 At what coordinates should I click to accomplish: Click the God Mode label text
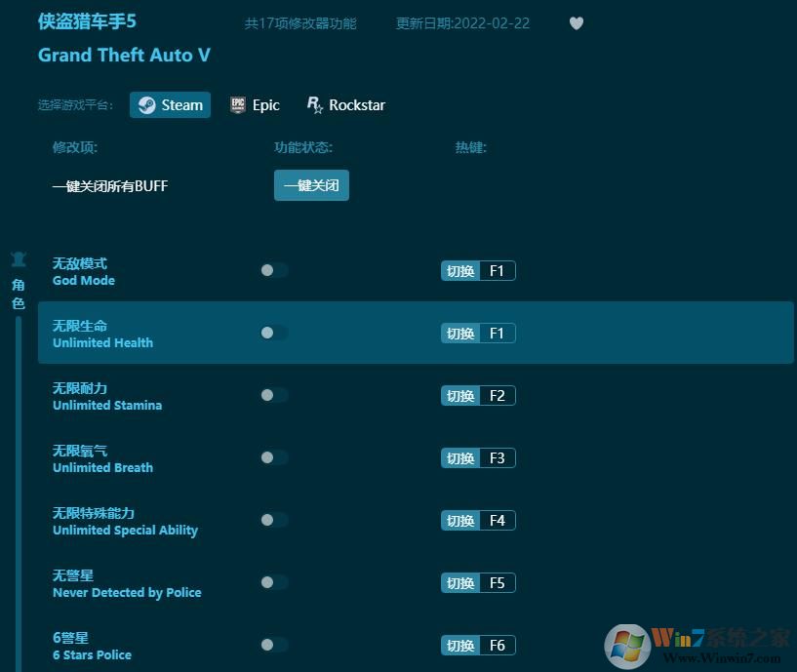84,281
